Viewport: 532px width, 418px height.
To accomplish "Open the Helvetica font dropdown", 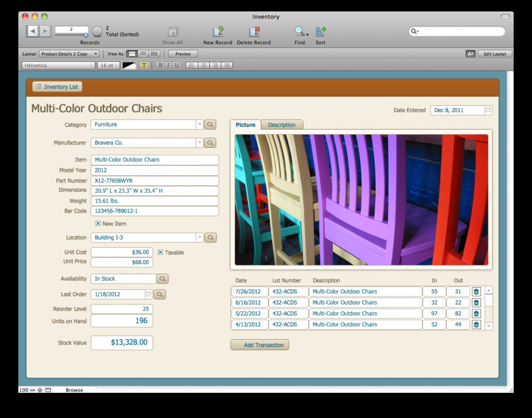I will pyautogui.click(x=58, y=65).
